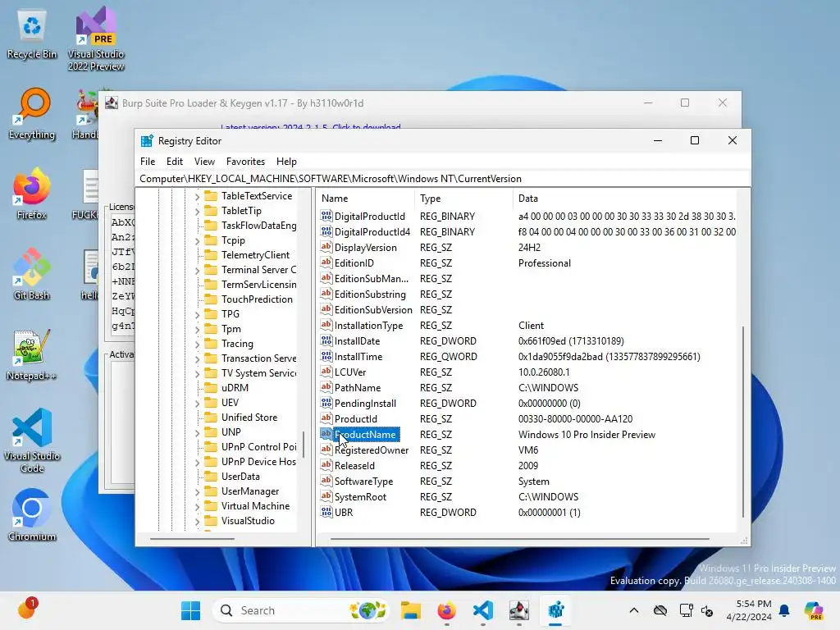Open Chromium desktop shortcut

[x=32, y=515]
